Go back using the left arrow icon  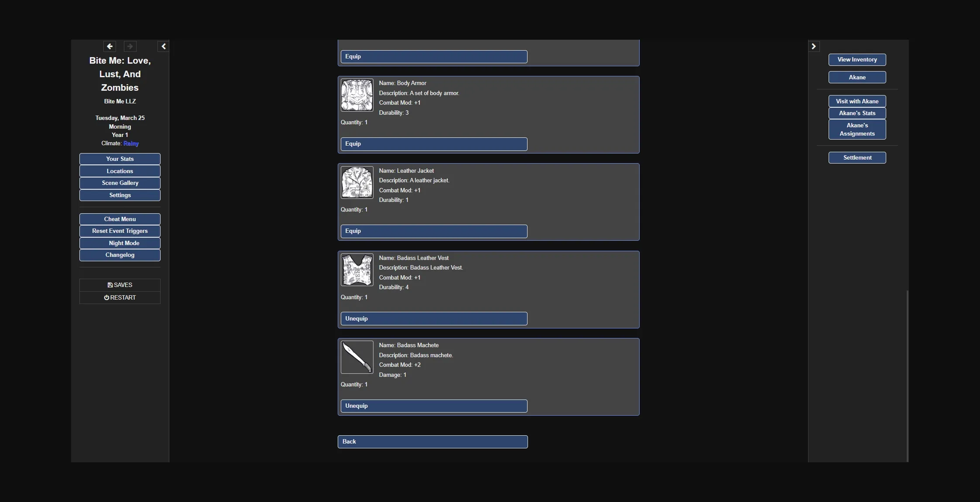110,46
